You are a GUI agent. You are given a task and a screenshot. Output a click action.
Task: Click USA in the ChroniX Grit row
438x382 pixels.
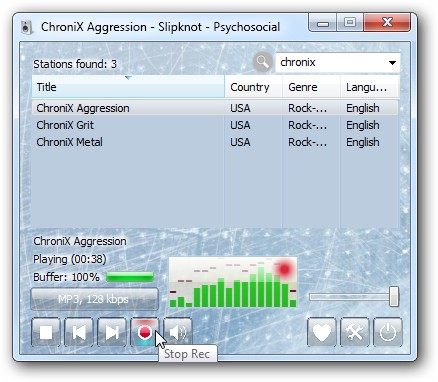click(x=240, y=125)
